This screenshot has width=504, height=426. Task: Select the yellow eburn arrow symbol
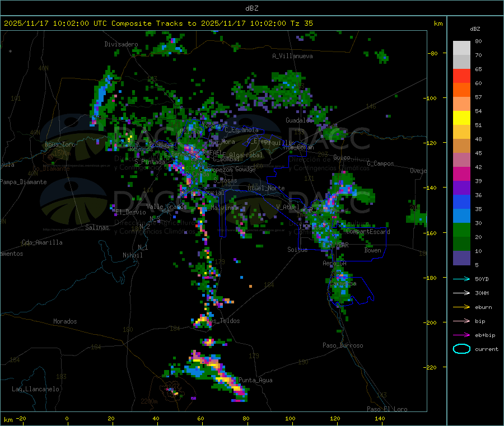[461, 307]
